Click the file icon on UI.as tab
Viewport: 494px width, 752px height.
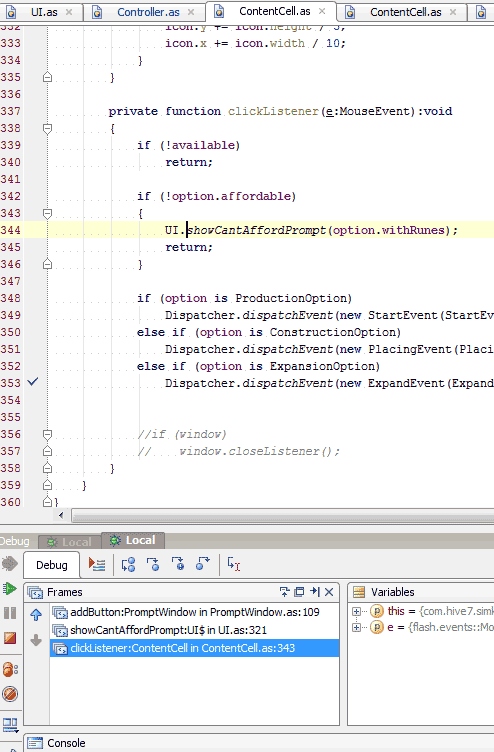pyautogui.click(x=10, y=12)
